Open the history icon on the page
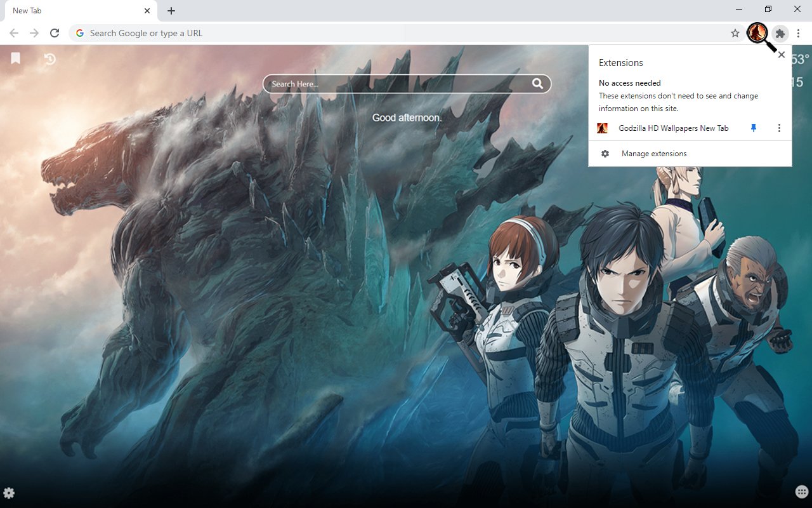The width and height of the screenshot is (812, 508). (49, 59)
